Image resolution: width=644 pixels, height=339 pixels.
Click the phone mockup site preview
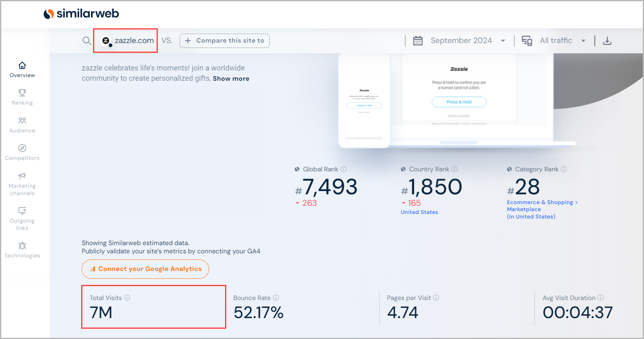364,101
